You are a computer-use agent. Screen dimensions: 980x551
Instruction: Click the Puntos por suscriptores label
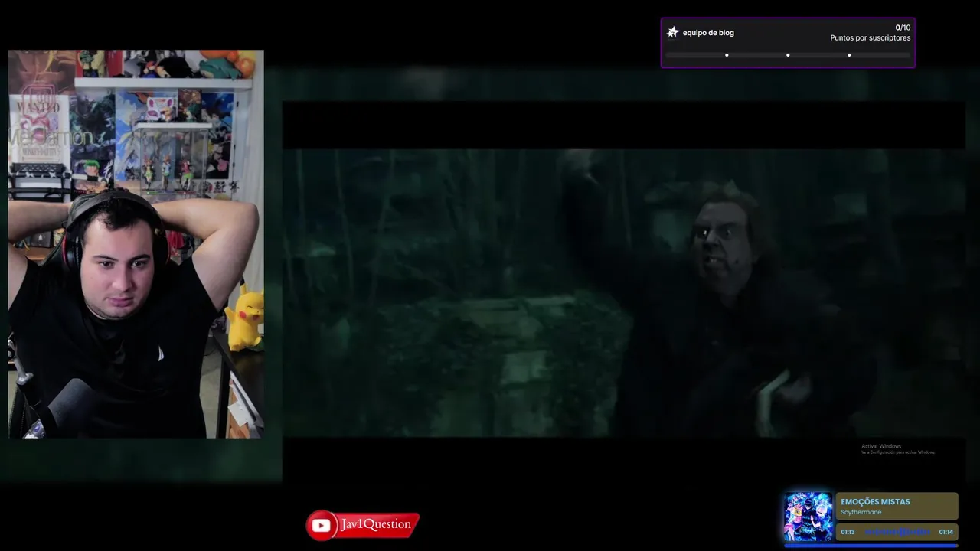(871, 37)
